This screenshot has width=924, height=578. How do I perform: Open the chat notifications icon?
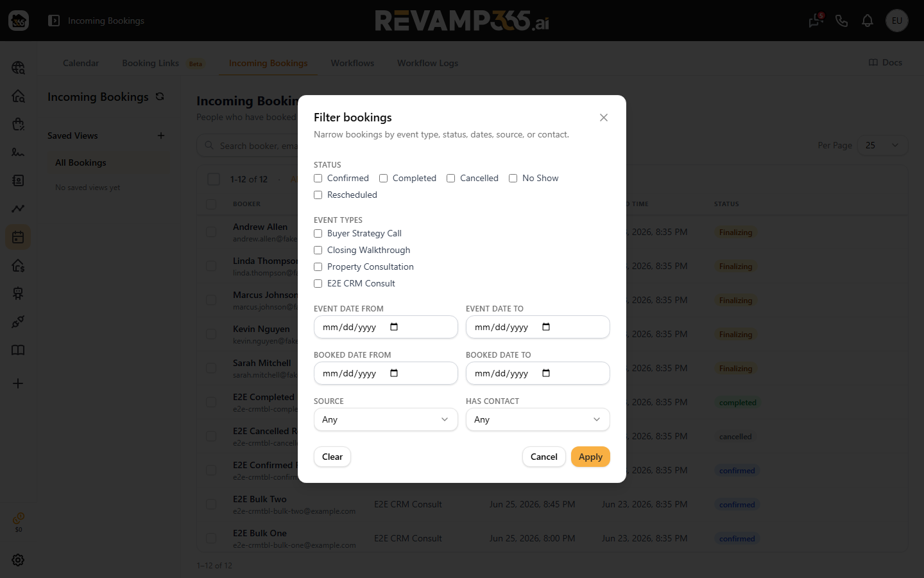816,21
